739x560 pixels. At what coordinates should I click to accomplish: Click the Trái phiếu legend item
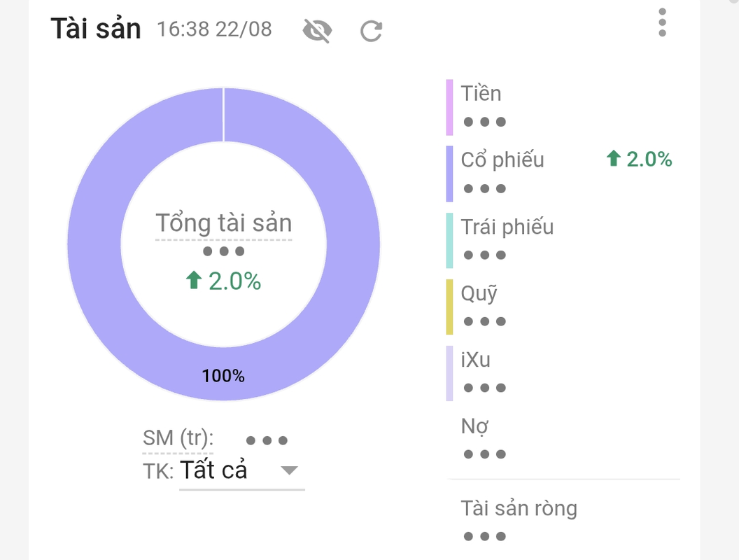point(507,227)
